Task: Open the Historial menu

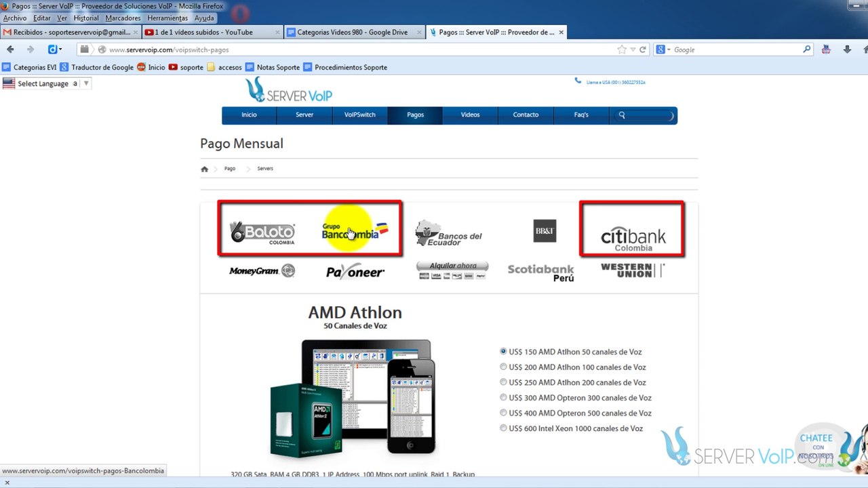Action: (x=86, y=18)
